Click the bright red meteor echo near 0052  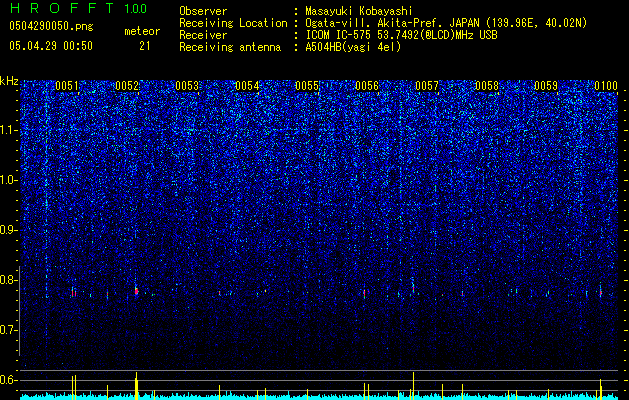point(136,291)
